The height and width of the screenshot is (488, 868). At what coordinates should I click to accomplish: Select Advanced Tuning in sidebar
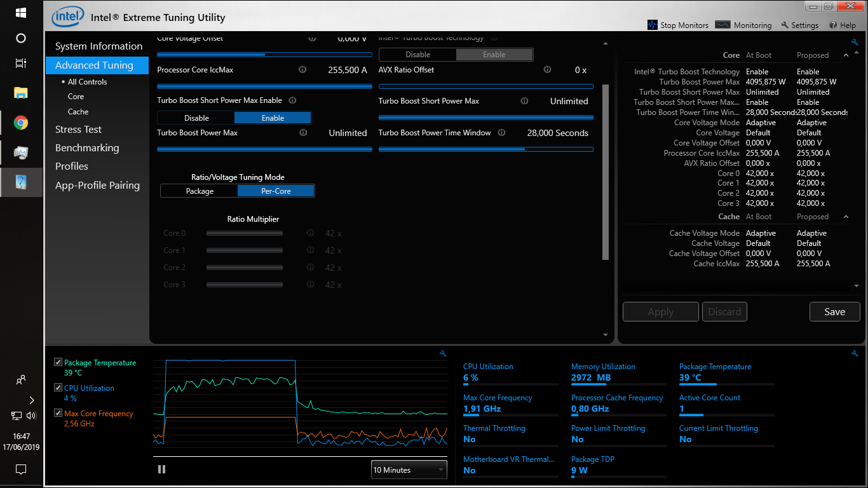pyautogui.click(x=97, y=65)
